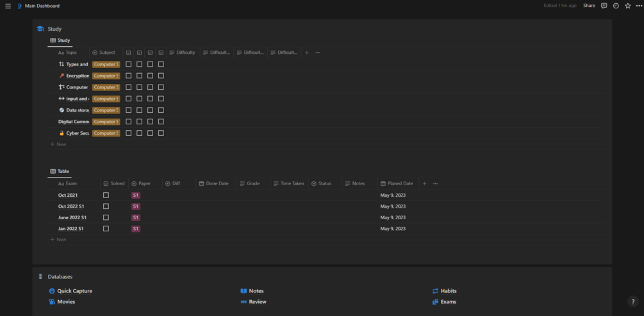
Task: Open exam Table column options ellipsis
Action: 435,184
